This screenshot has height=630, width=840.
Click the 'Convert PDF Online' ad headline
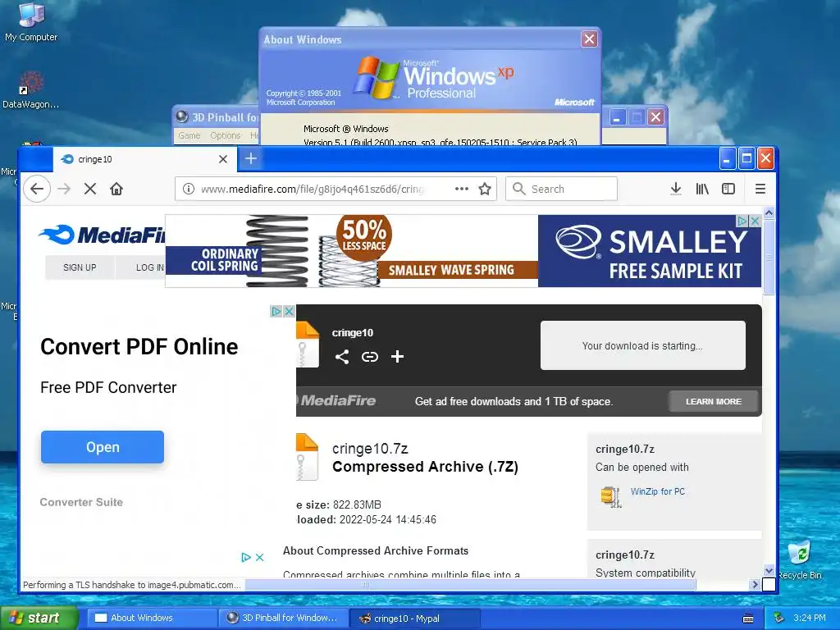pos(139,347)
